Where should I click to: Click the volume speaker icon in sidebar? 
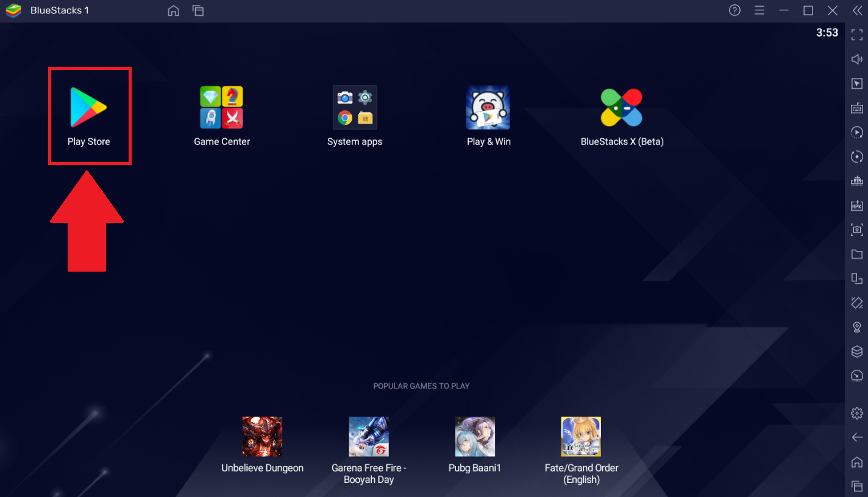857,59
